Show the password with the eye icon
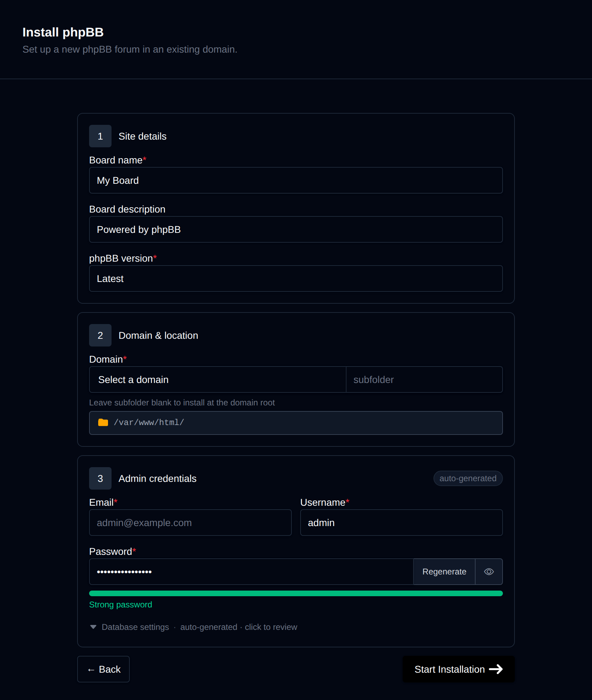The width and height of the screenshot is (592, 700). click(489, 572)
